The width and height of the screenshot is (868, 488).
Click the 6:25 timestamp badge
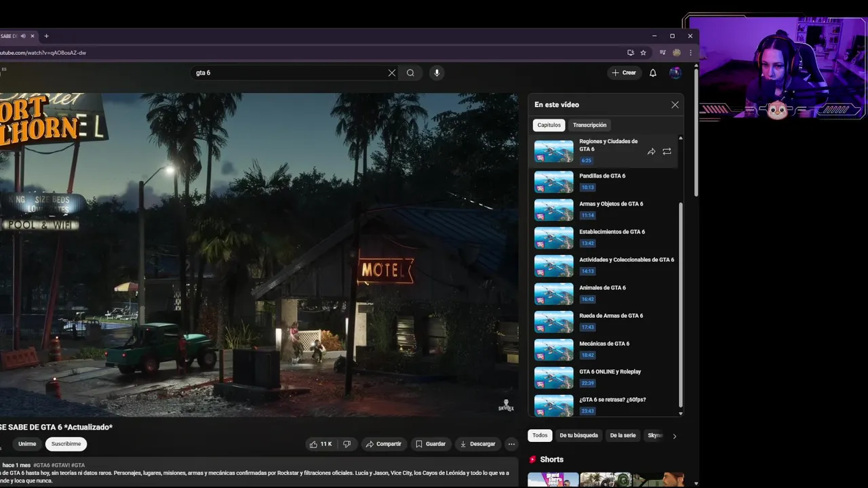pyautogui.click(x=587, y=161)
